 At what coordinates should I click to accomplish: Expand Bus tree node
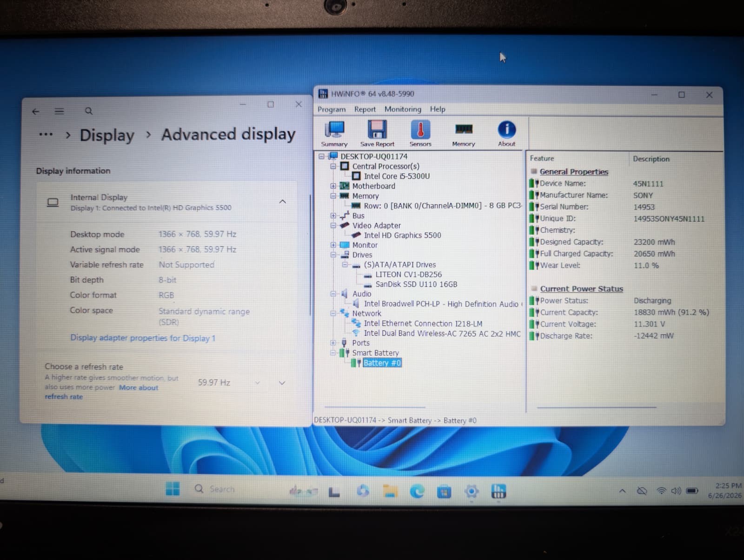333,216
